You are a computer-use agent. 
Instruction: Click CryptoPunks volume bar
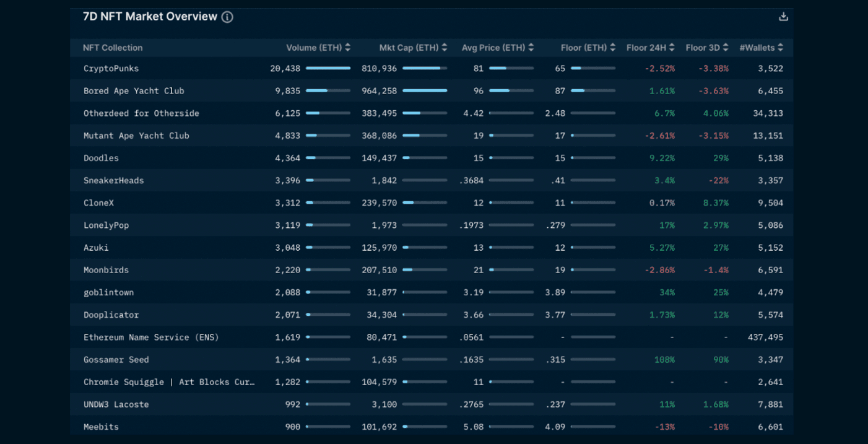[x=328, y=69]
